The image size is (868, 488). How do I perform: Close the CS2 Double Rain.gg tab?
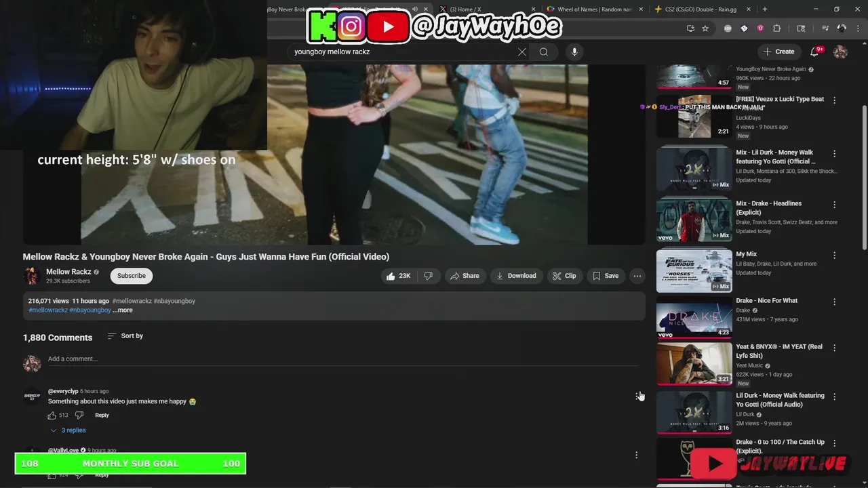coord(749,9)
